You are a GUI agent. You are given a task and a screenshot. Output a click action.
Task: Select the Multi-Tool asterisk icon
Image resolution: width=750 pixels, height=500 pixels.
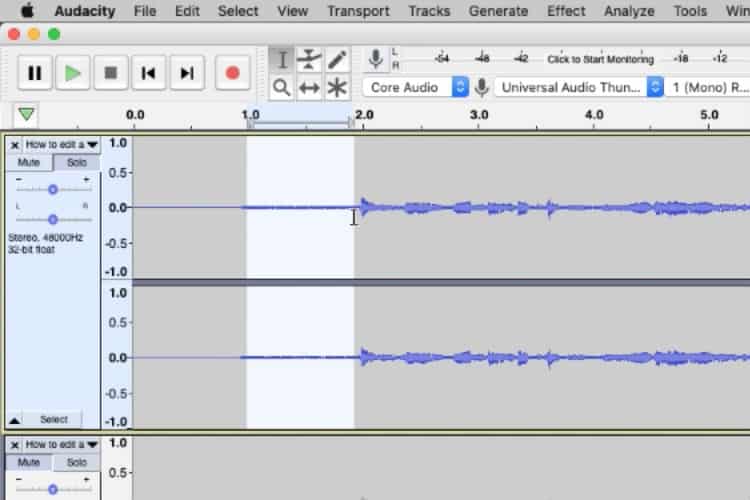click(337, 88)
